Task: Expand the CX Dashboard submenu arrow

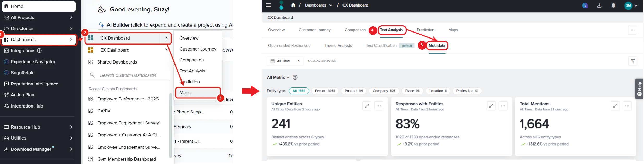Action: point(166,38)
